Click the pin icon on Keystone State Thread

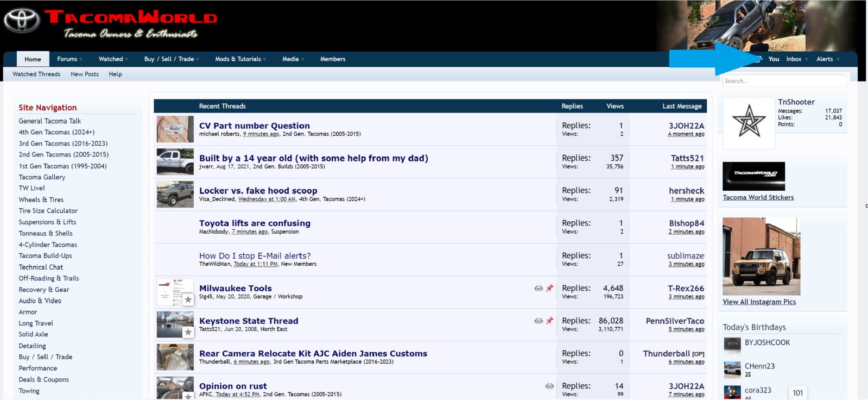pos(549,321)
